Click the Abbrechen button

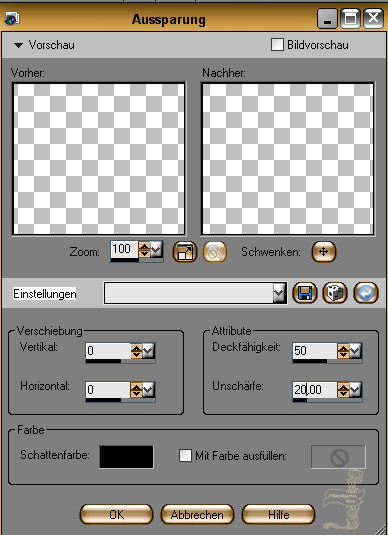click(x=197, y=514)
